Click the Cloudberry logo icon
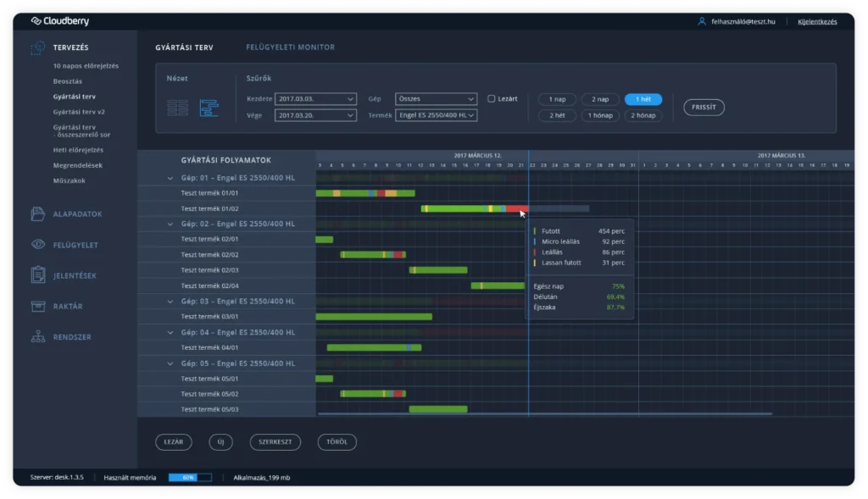868x499 pixels. [36, 21]
